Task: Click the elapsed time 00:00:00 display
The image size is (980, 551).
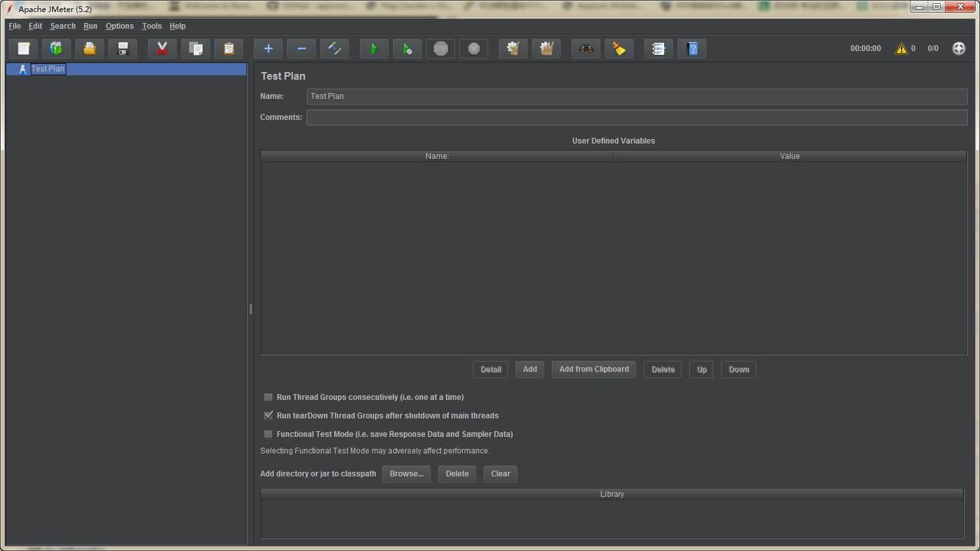Action: pyautogui.click(x=865, y=48)
